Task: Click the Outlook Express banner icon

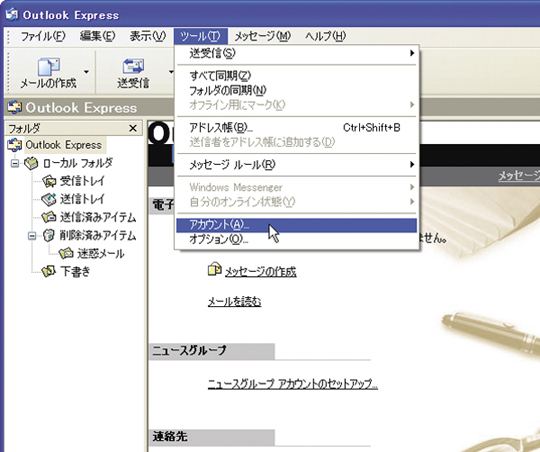Action: coord(14,107)
